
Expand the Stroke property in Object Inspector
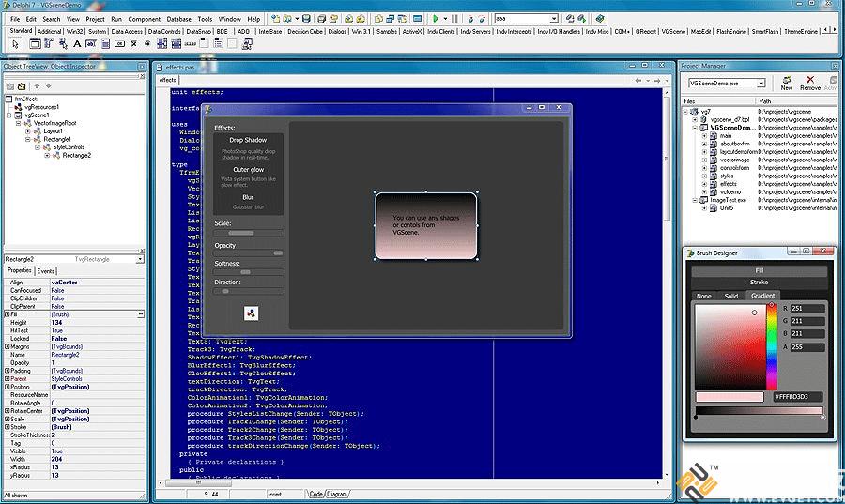coord(7,426)
